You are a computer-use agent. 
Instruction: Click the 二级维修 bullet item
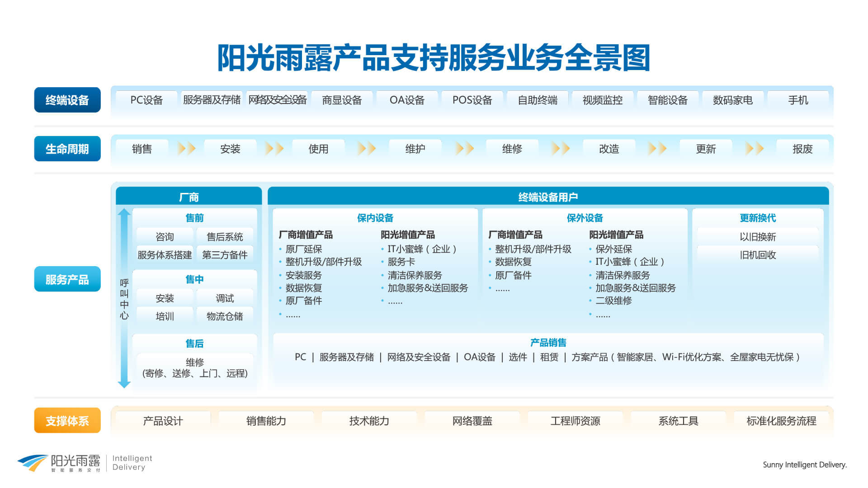[613, 300]
